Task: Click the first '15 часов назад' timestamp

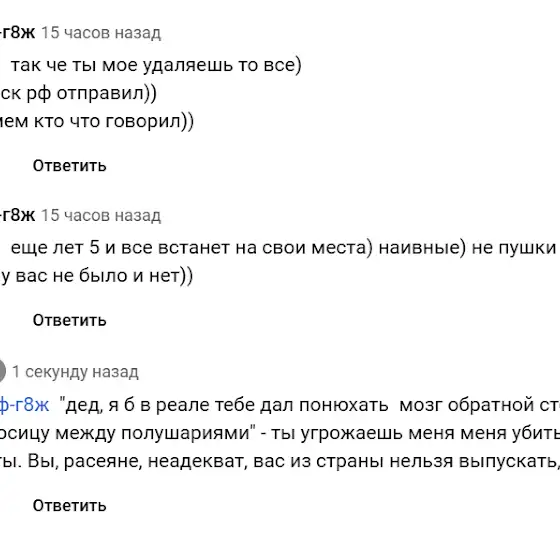Action: [x=101, y=33]
